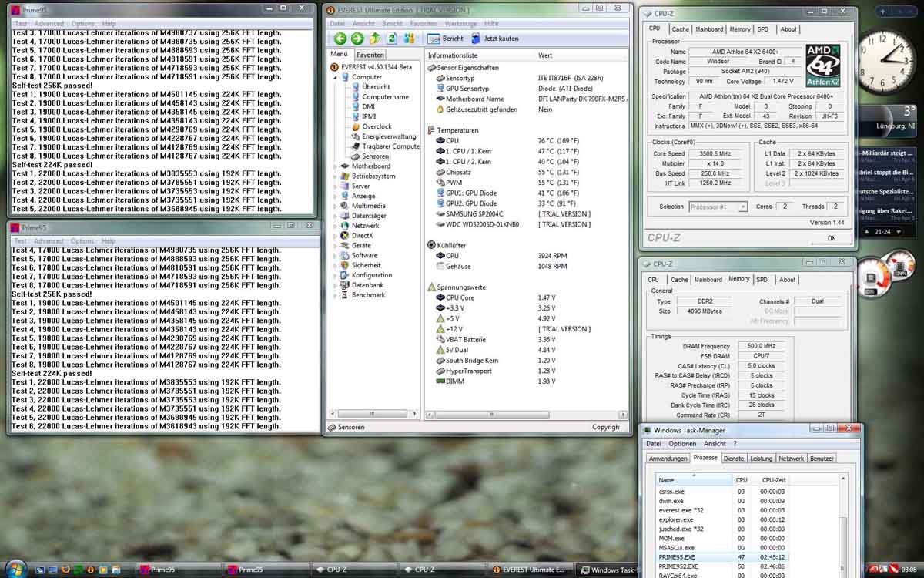This screenshot has width=924, height=578.
Task: Select Overclock in the EVEREST tree
Action: click(x=377, y=127)
